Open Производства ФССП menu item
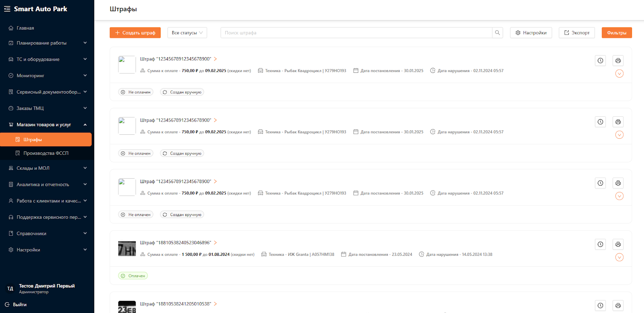 click(45, 153)
